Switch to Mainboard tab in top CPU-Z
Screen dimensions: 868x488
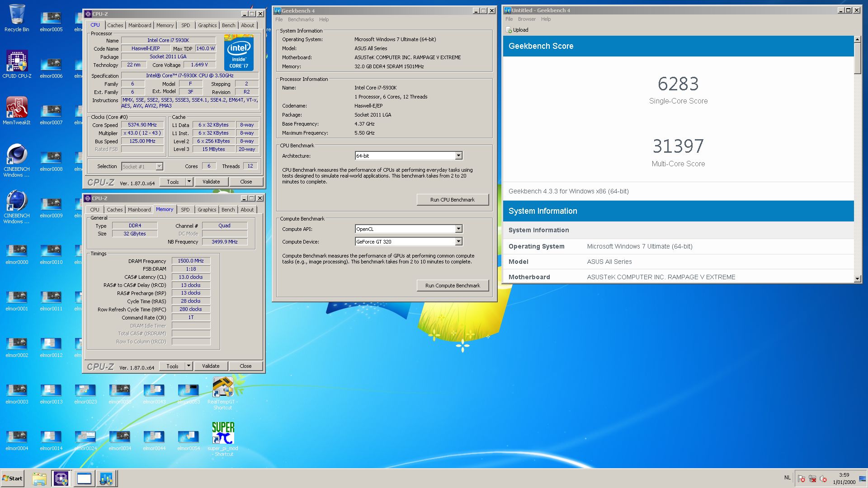click(140, 25)
